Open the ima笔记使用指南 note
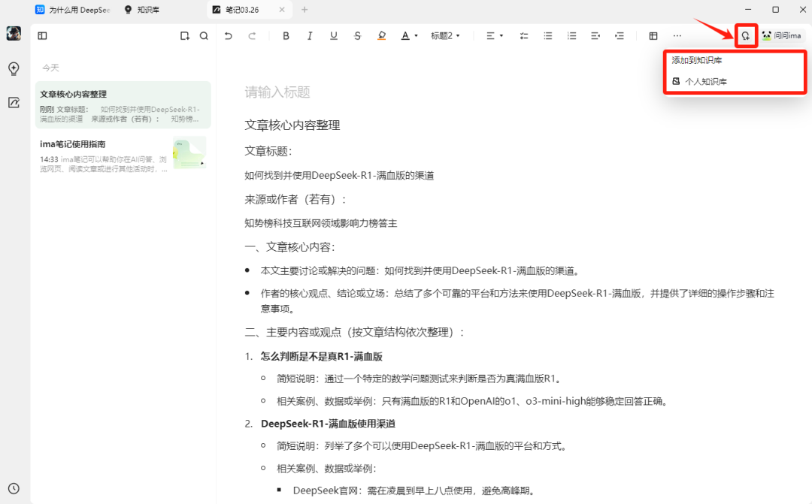Screen dimensions: 812x504 [x=123, y=154]
